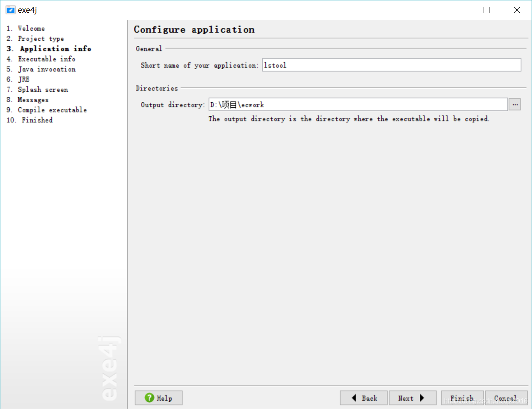532x409 pixels.
Task: Select step 5 Java invocation
Action: [41, 69]
